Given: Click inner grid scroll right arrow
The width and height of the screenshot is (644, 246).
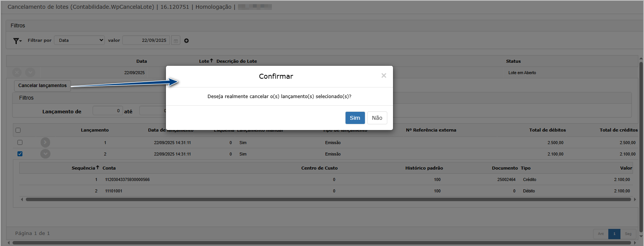Looking at the screenshot, I should click(x=635, y=199).
